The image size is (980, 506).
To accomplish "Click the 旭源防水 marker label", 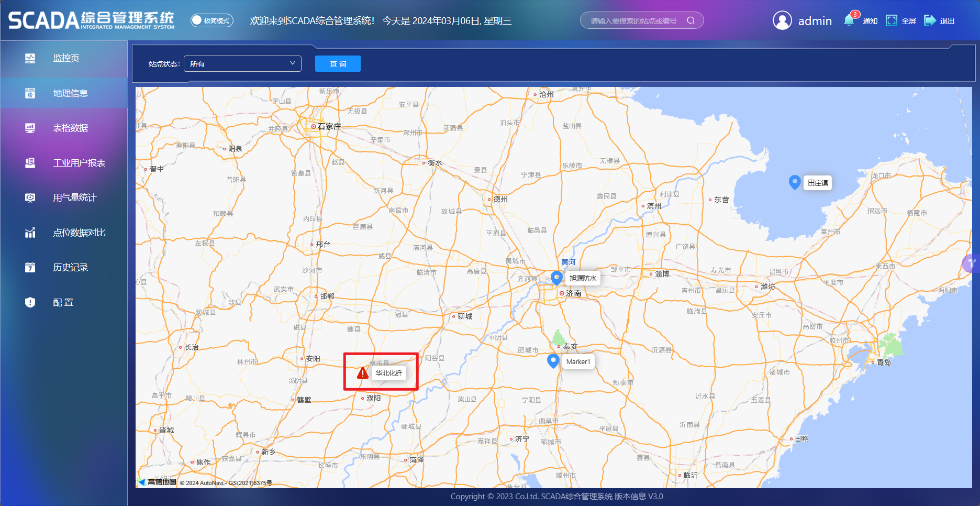I will [x=583, y=278].
